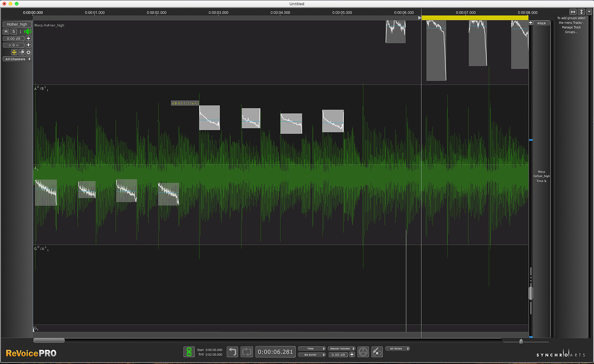Click the yellow A#/Bb1 pitch tooltip
Screen dimensions: 594x364
(185, 104)
